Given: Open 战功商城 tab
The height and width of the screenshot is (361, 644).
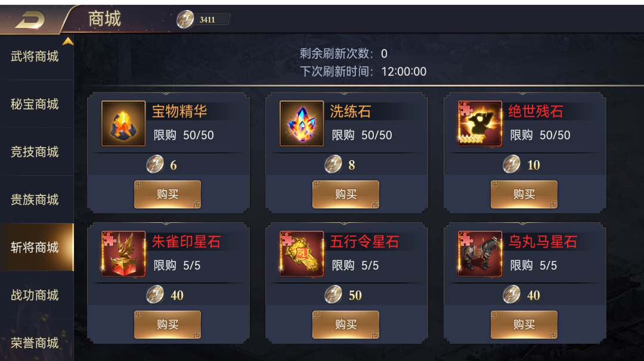Looking at the screenshot, I should click(35, 295).
